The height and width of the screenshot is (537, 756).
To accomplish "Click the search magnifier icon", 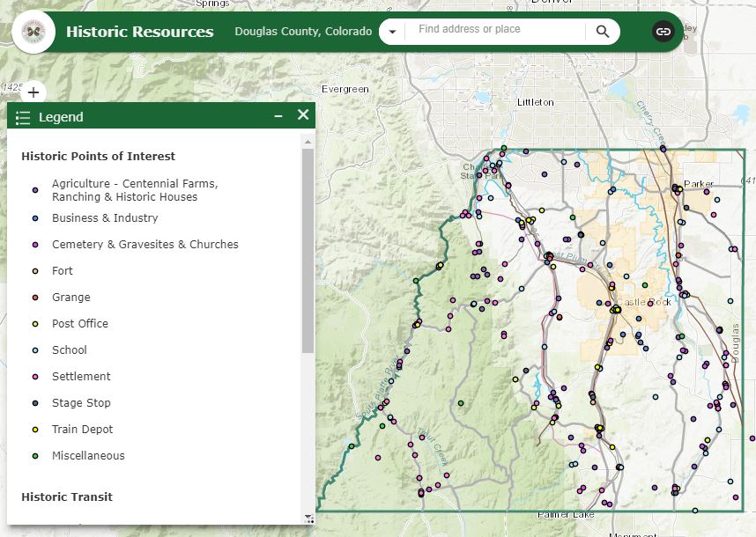I will [x=603, y=32].
